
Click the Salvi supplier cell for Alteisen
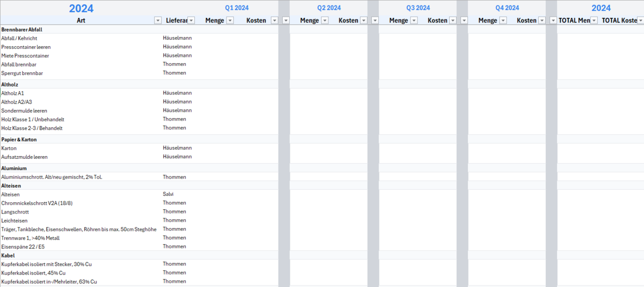(168, 194)
